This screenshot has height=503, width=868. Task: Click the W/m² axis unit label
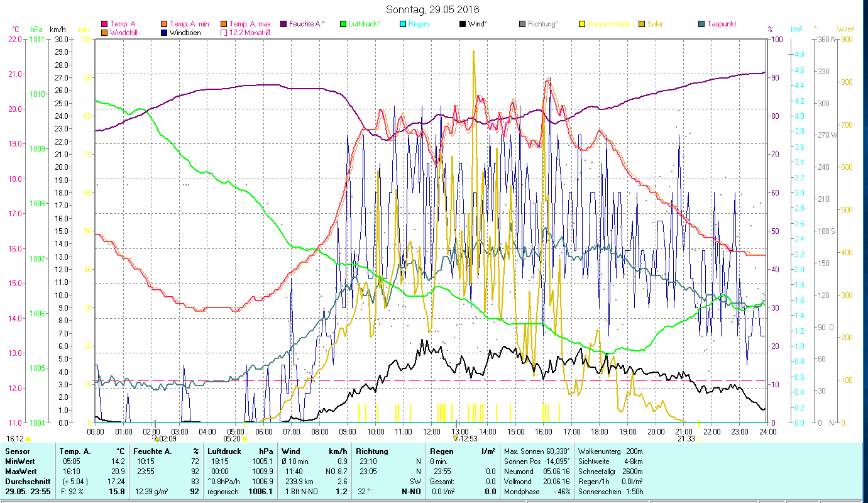click(x=846, y=30)
